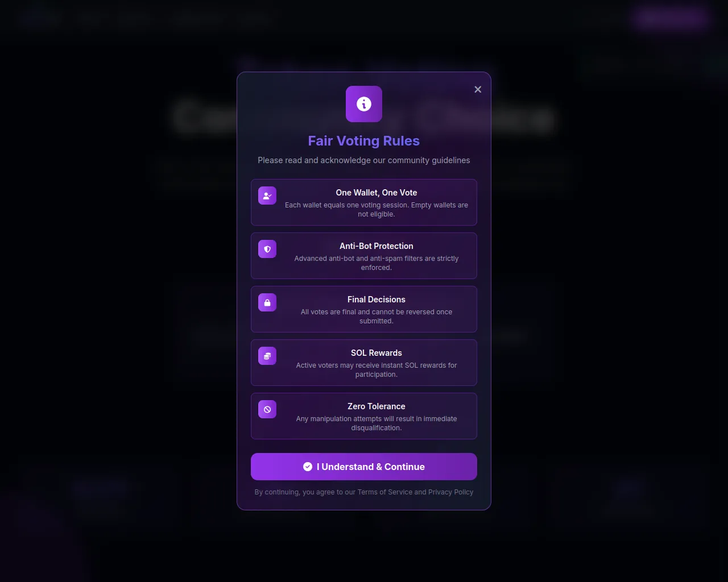Click the SOL Rewards rule title
This screenshot has height=582, width=728.
[x=377, y=353]
